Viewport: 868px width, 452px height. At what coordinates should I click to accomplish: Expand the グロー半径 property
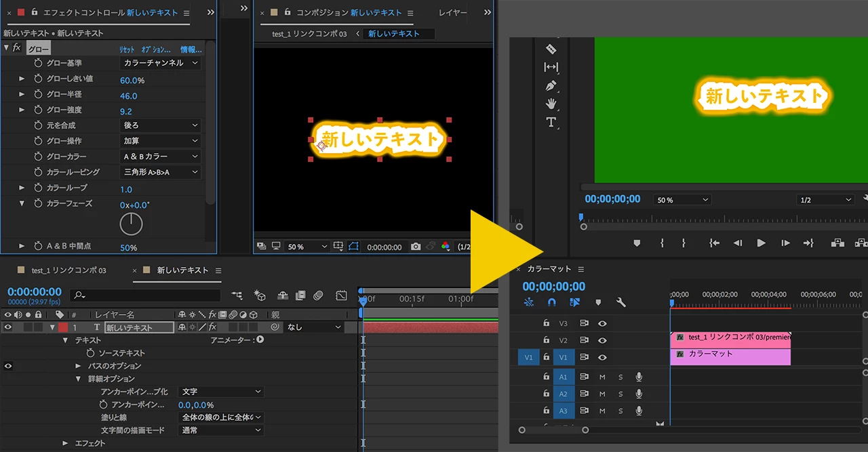tap(22, 94)
